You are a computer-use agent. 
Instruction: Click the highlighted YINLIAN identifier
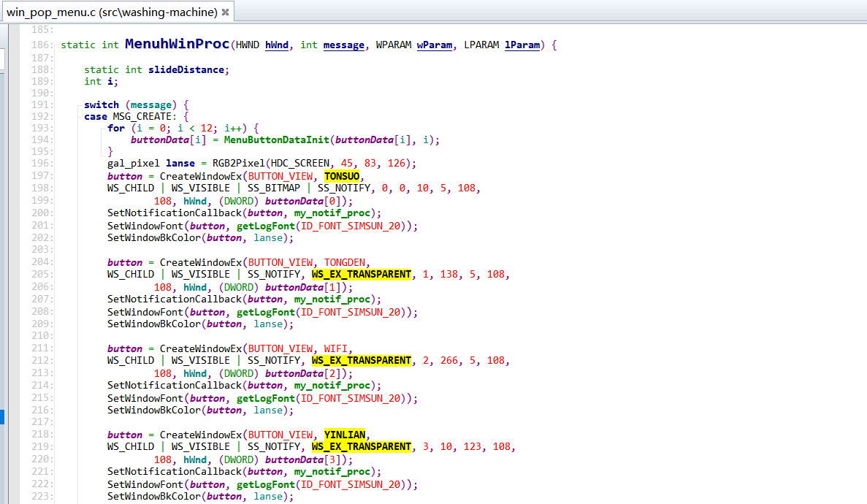[345, 435]
